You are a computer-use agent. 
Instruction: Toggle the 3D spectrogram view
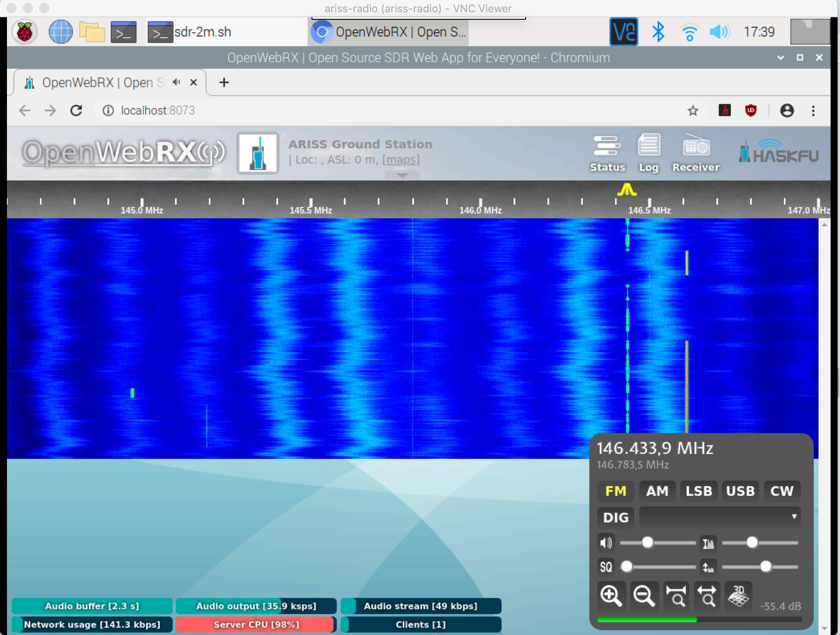739,596
